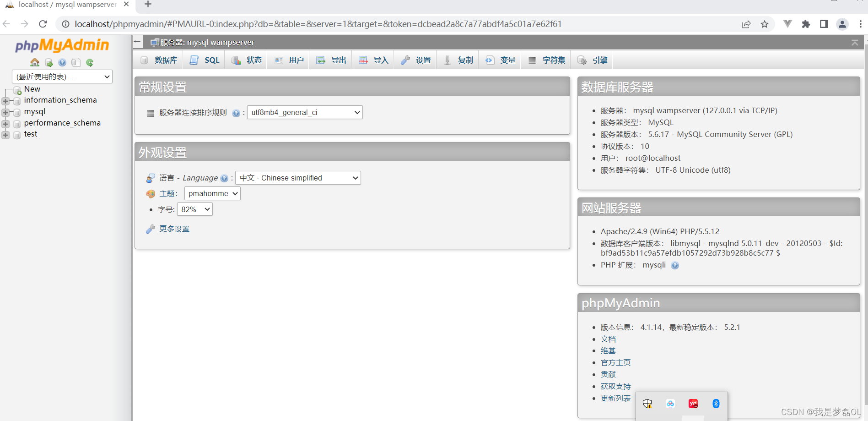Click the Home icon in the navigation panel
The height and width of the screenshot is (421, 868).
tap(35, 62)
